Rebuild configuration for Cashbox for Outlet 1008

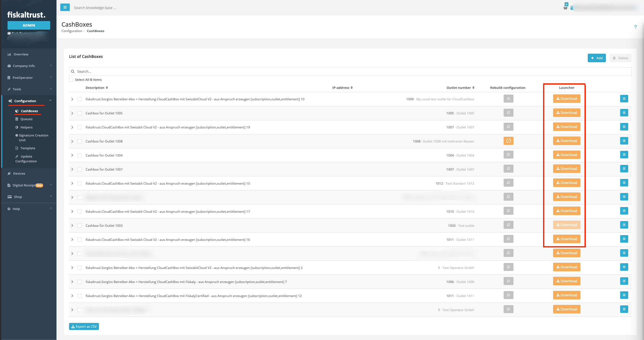tap(508, 141)
